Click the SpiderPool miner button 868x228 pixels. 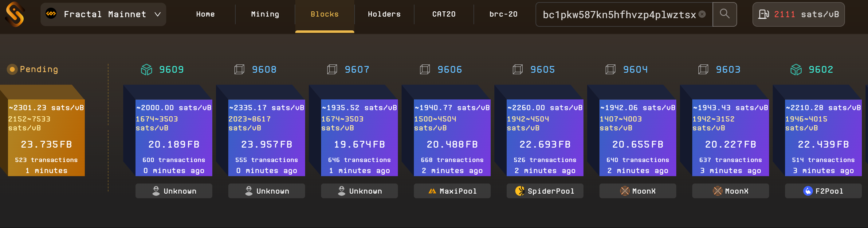[544, 191]
